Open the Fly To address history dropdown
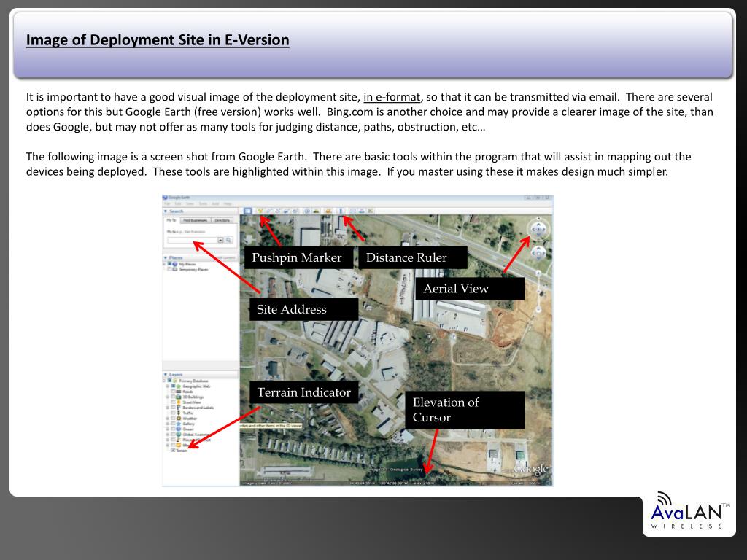 click(220, 240)
